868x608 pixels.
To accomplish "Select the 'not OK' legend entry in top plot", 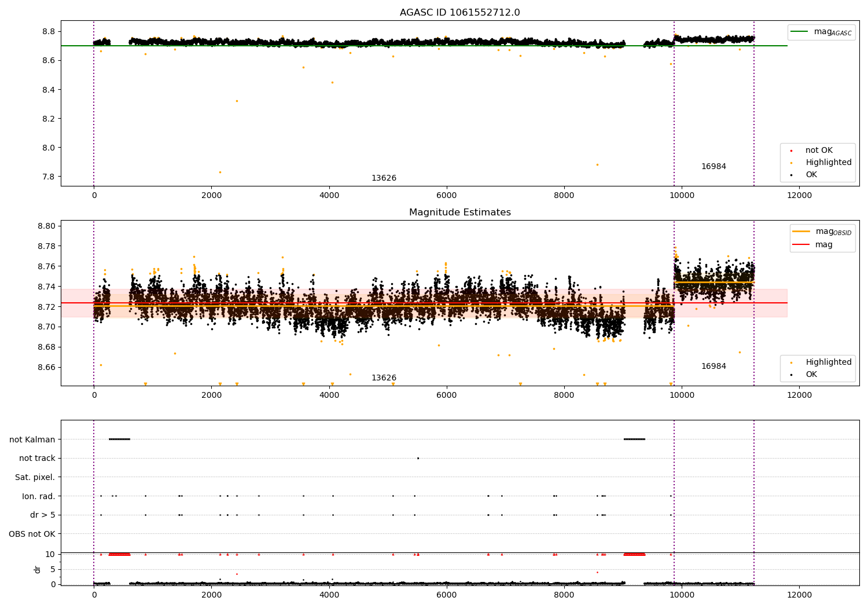I will [819, 151].
